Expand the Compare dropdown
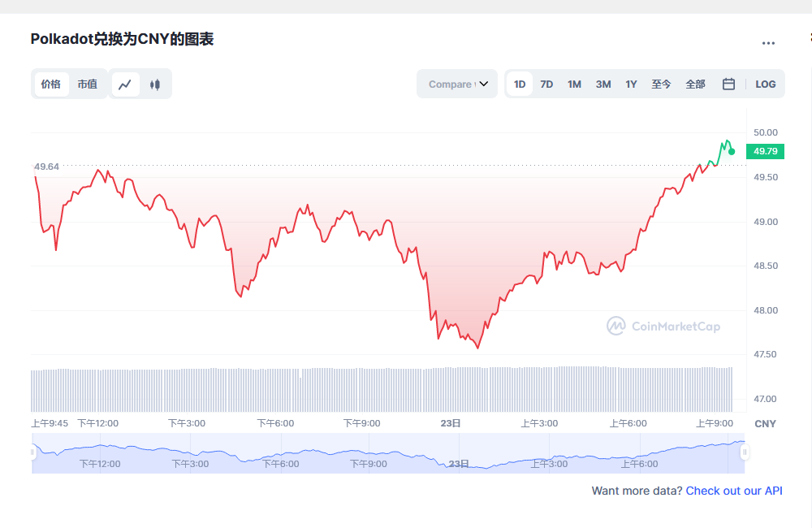 (x=457, y=84)
